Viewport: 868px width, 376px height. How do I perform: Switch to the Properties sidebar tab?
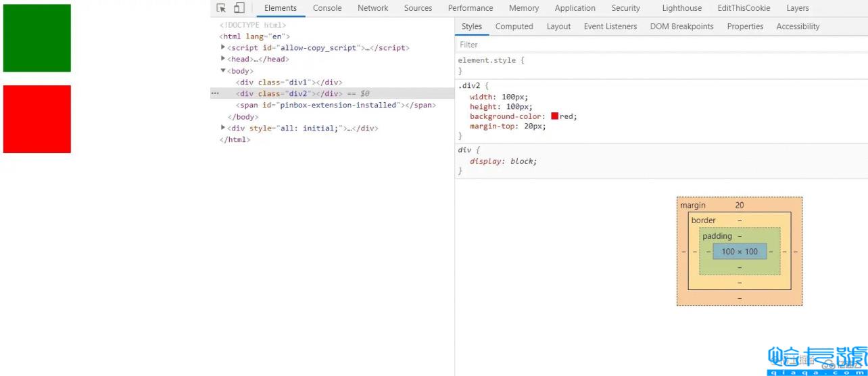(x=746, y=26)
